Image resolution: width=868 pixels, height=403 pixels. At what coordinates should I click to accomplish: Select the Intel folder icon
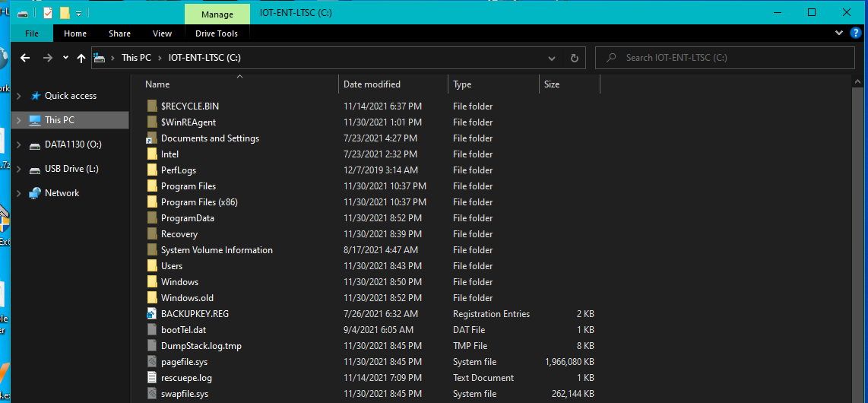click(152, 154)
